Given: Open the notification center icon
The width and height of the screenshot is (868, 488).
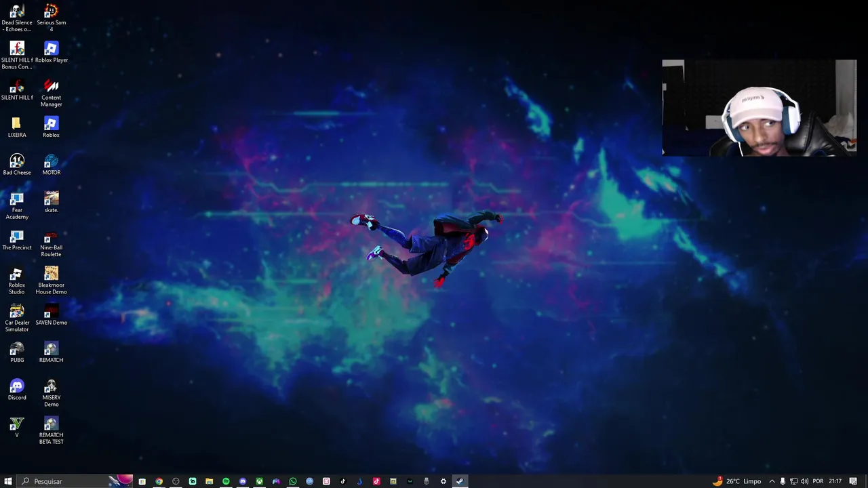Looking at the screenshot, I should [853, 481].
